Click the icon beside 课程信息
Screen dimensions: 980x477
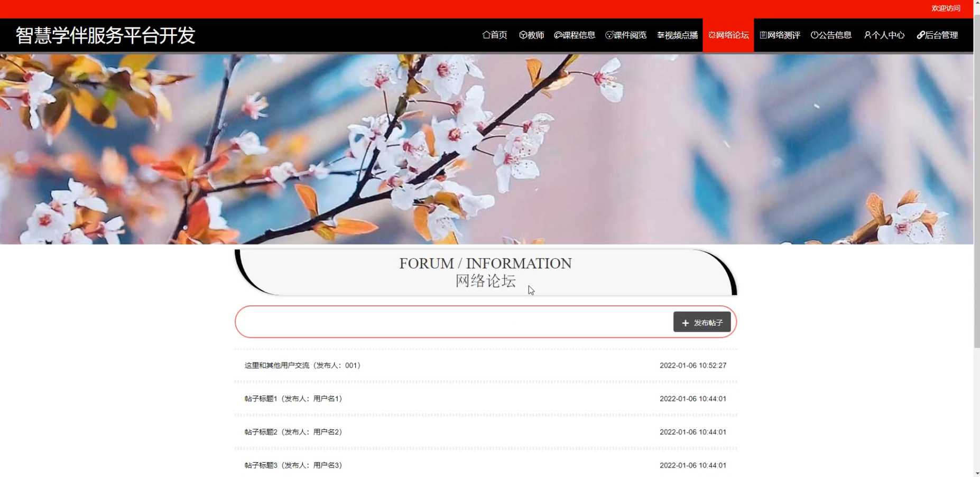pyautogui.click(x=558, y=35)
